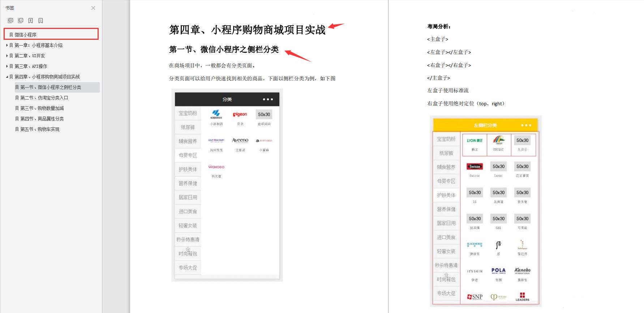This screenshot has width=644, height=313.
Task: Click the LION 狮王 brand logo
Action: [475, 140]
